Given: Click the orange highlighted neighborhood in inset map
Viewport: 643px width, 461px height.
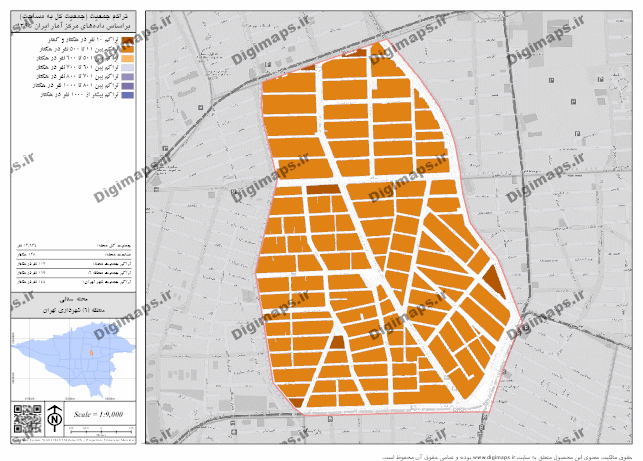Looking at the screenshot, I should pos(91,352).
